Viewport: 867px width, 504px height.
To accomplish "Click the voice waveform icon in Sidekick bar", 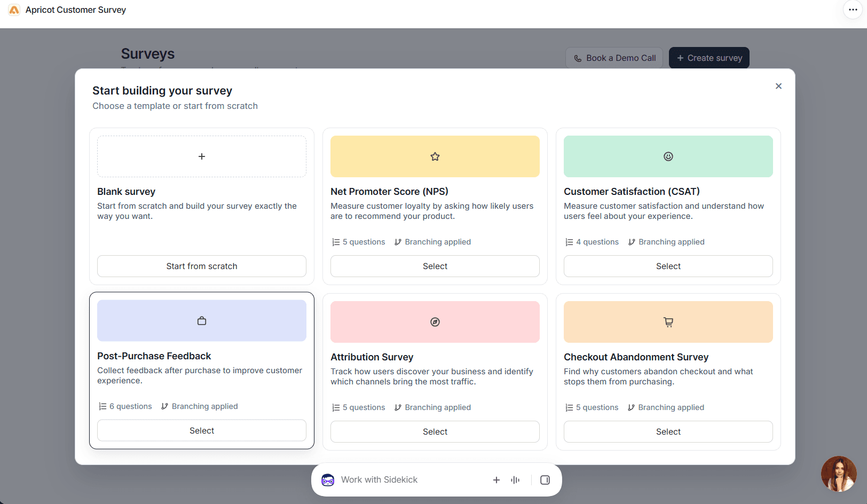I will [515, 480].
